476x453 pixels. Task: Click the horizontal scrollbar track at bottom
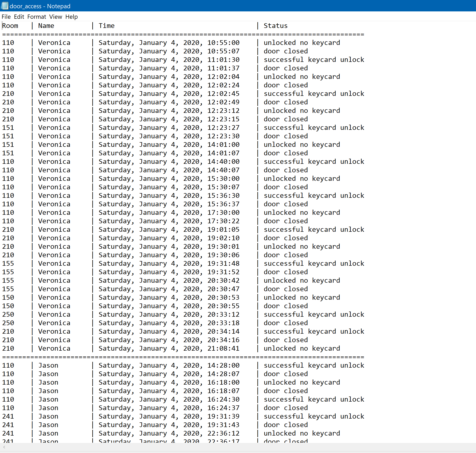point(238,447)
